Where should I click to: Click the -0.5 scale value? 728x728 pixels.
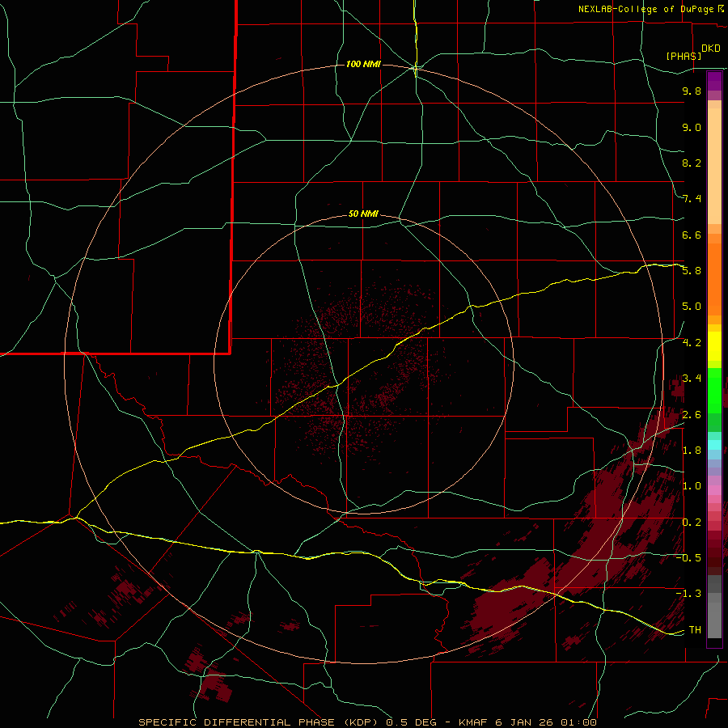(x=688, y=558)
